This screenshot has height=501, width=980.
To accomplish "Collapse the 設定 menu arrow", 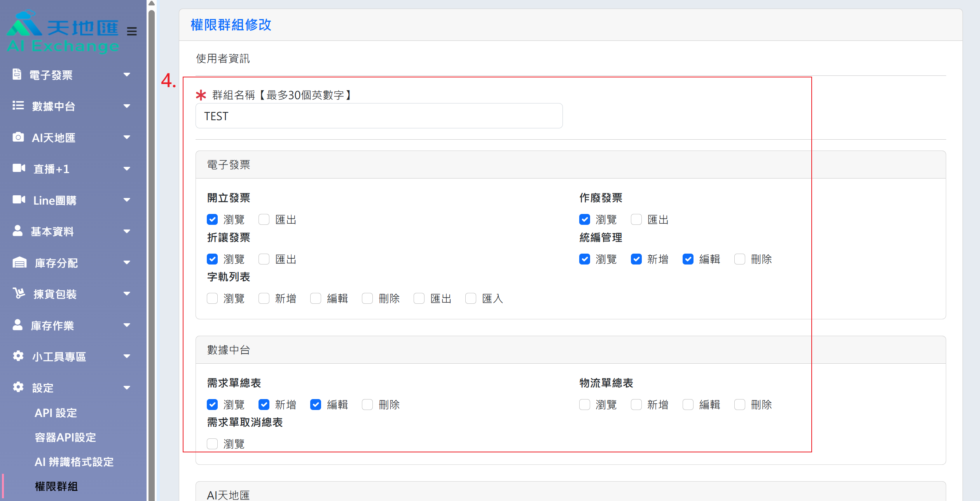I will tap(127, 388).
